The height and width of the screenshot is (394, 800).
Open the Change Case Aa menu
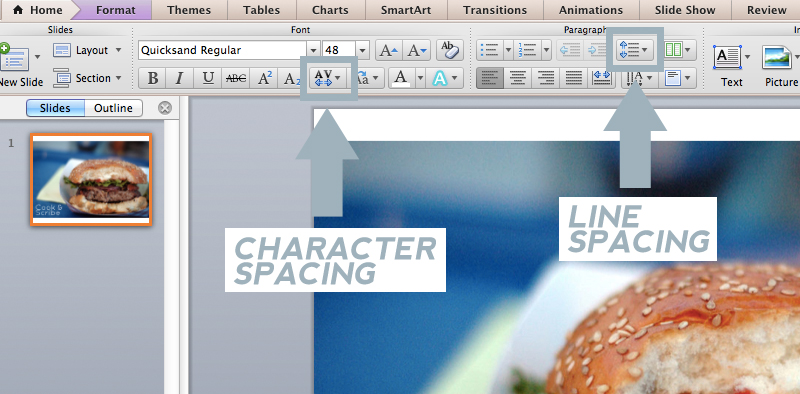[368, 78]
